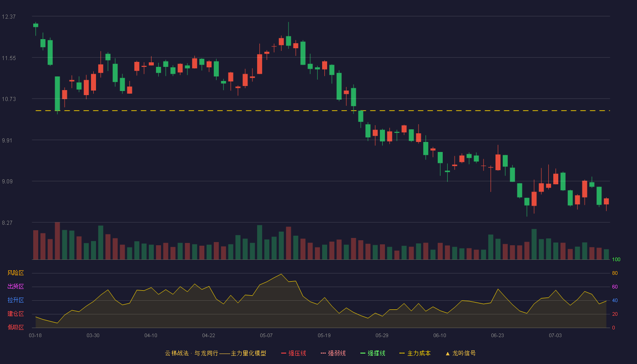
Task: Select the 风险区 zone label
Action: (15, 273)
